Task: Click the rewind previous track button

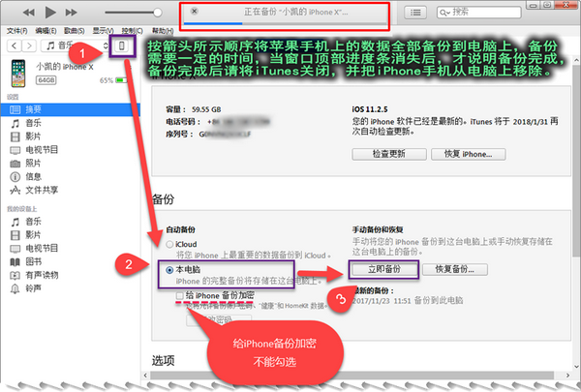Action: tap(28, 13)
